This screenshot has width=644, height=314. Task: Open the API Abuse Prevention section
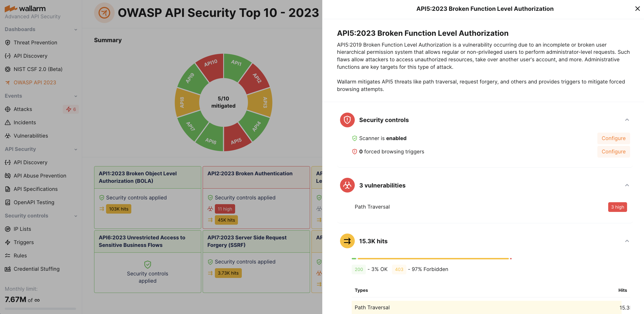[x=40, y=176]
